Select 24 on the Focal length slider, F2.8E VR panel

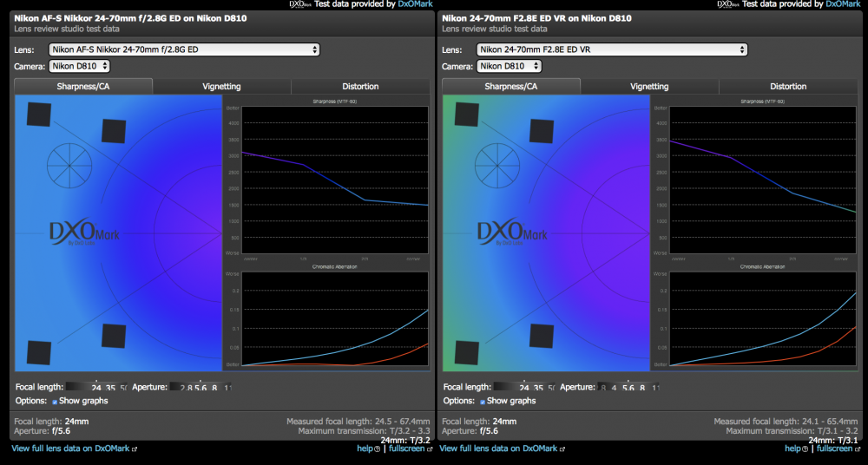point(525,388)
